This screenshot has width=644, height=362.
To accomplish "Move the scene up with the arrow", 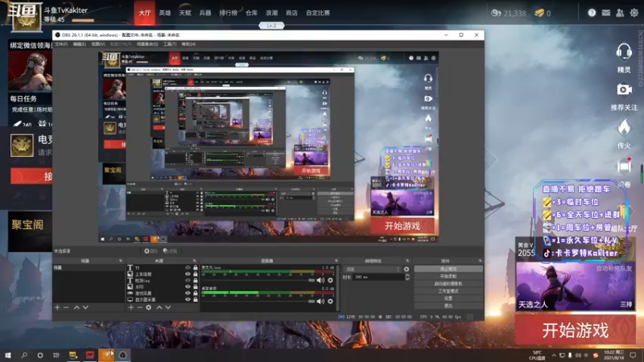I will [x=76, y=307].
